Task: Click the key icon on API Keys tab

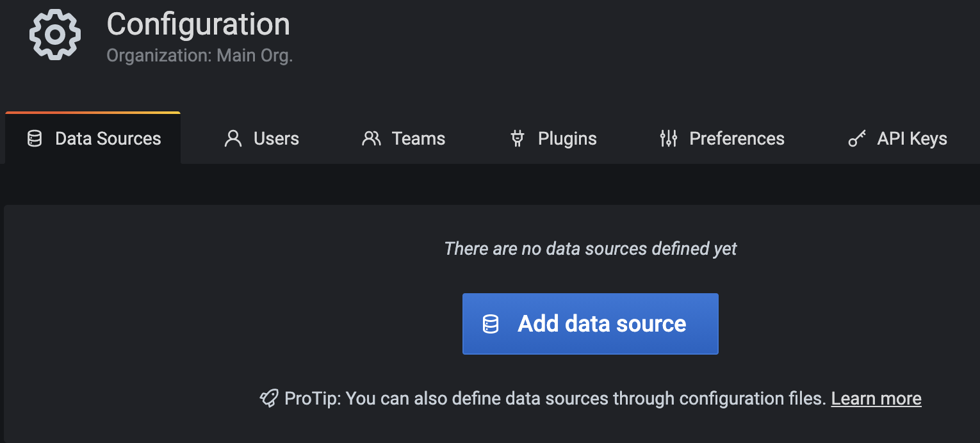Action: pos(856,139)
